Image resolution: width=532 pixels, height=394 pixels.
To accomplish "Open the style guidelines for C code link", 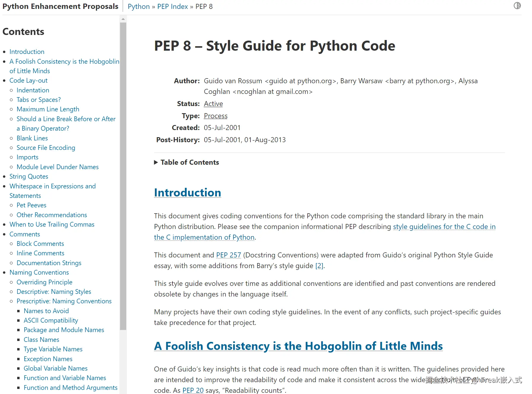I will (325, 232).
